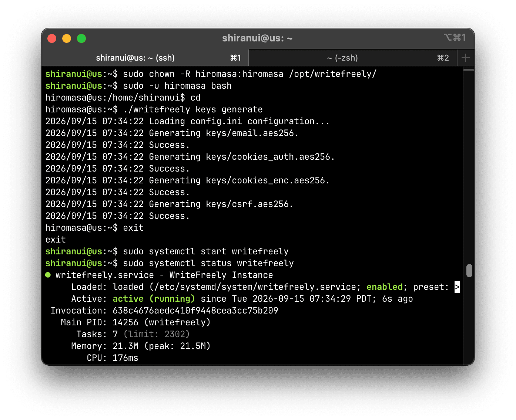Click the truncated line > indicator

coord(457,287)
